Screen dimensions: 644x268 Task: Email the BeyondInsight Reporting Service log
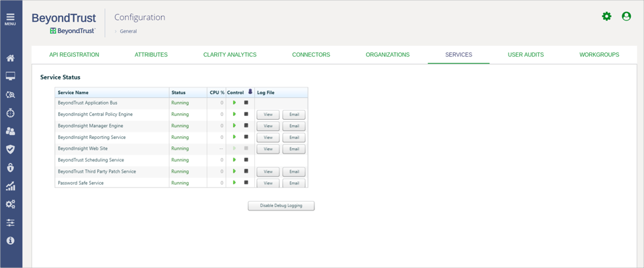(x=294, y=138)
